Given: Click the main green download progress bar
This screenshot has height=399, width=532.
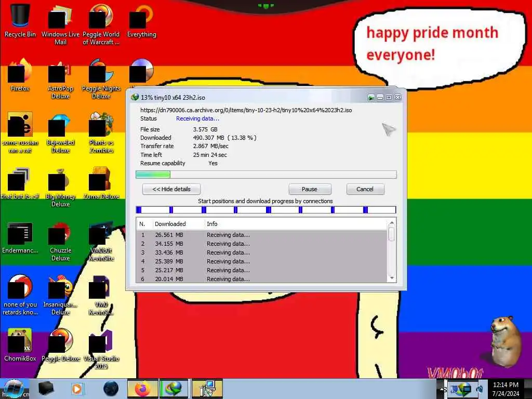Looking at the screenshot, I should (266, 175).
